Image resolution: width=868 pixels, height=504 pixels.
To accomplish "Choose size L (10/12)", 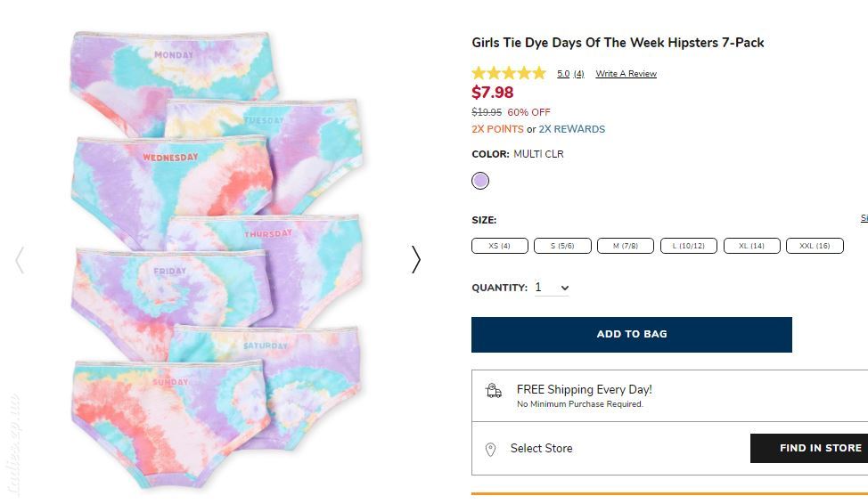I will (x=689, y=246).
